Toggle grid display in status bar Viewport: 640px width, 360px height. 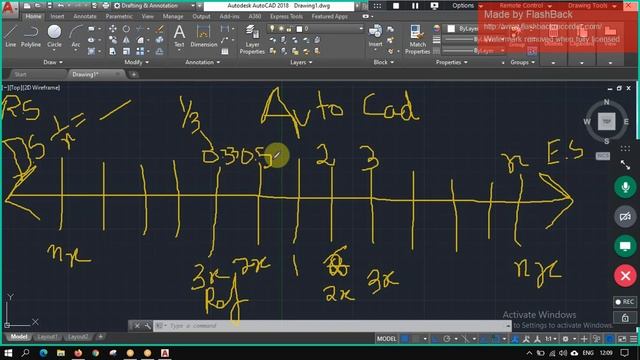tap(404, 339)
